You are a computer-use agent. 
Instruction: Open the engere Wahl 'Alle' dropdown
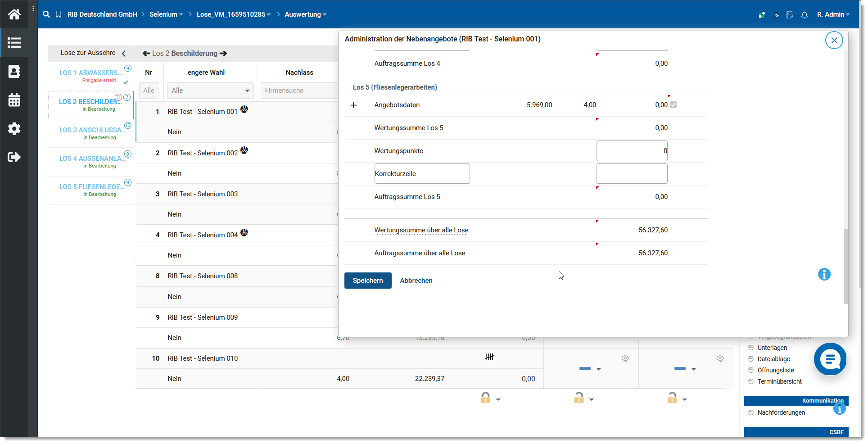tap(210, 91)
